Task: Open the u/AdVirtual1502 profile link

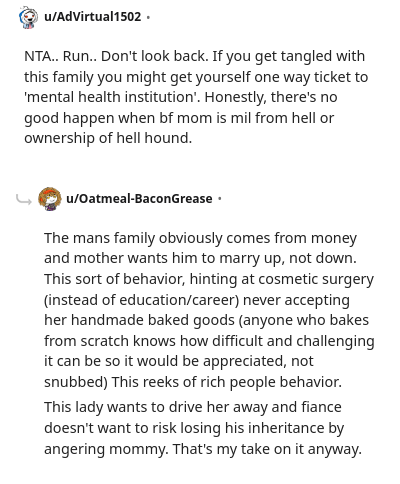Action: pyautogui.click(x=93, y=16)
